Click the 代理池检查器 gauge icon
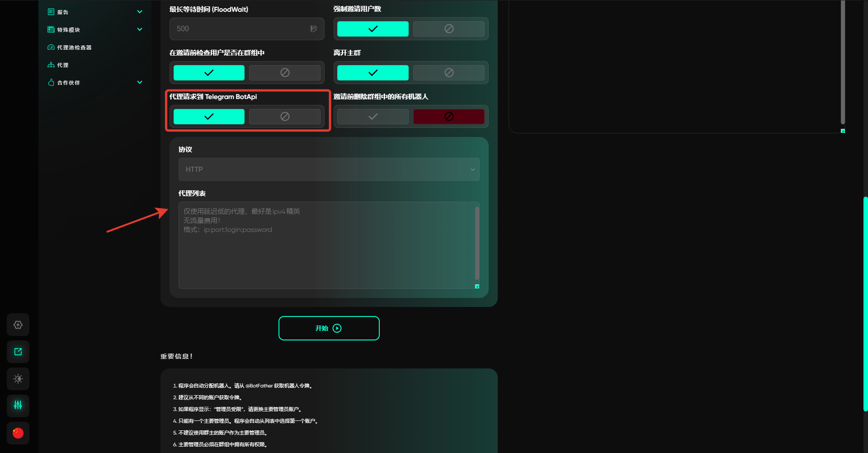Viewport: 868px width, 453px height. click(x=51, y=47)
